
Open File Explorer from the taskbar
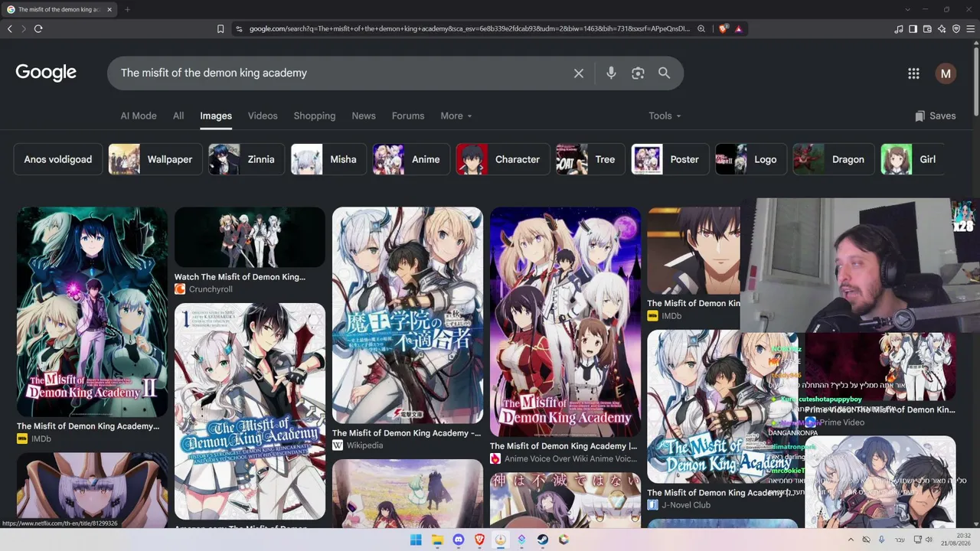437,540
